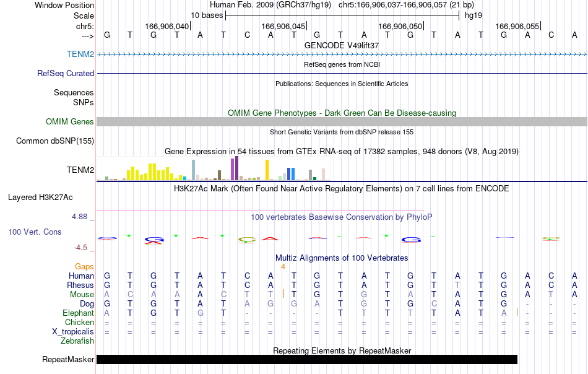Click the 100 Vert. Cons label

pos(35,232)
